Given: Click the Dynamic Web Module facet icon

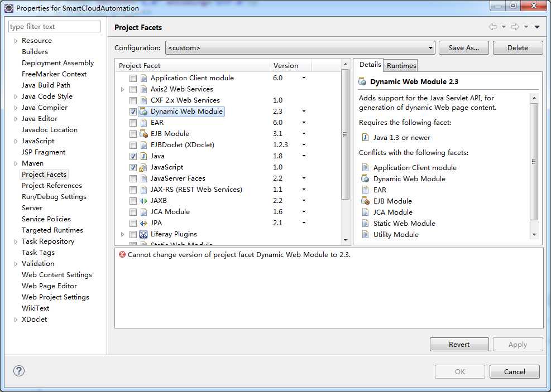Looking at the screenshot, I should 143,112.
